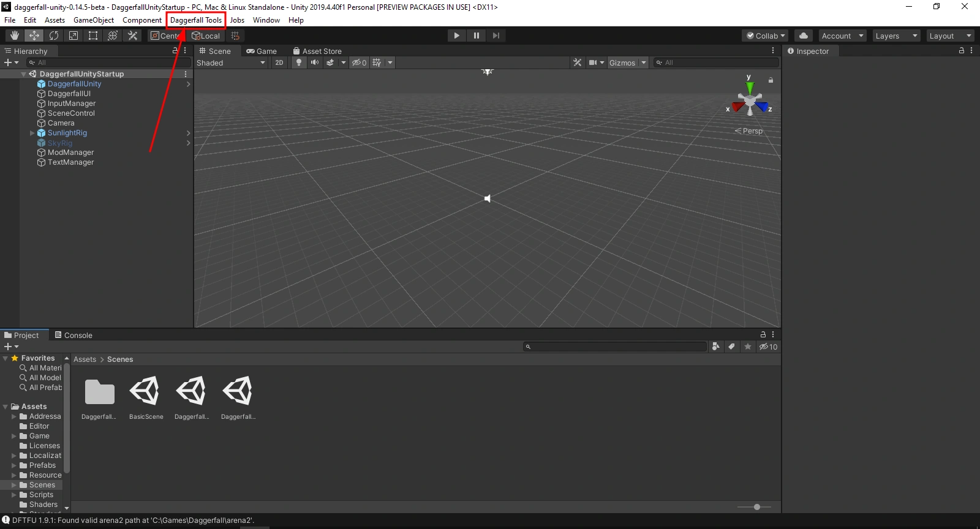Screen dimensions: 980x529
Task: Open the GameObject menu
Action: tap(94, 20)
